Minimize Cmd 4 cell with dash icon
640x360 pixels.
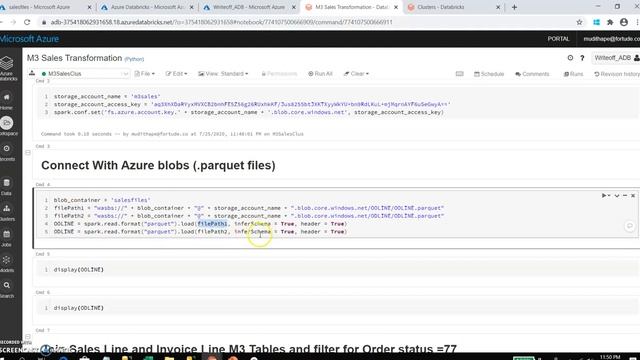[x=625, y=196]
